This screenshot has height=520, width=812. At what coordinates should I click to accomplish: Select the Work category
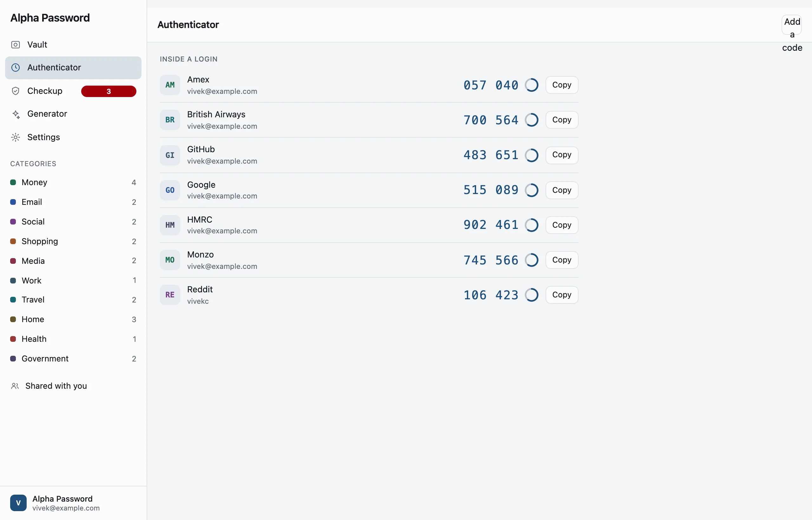[x=73, y=280]
